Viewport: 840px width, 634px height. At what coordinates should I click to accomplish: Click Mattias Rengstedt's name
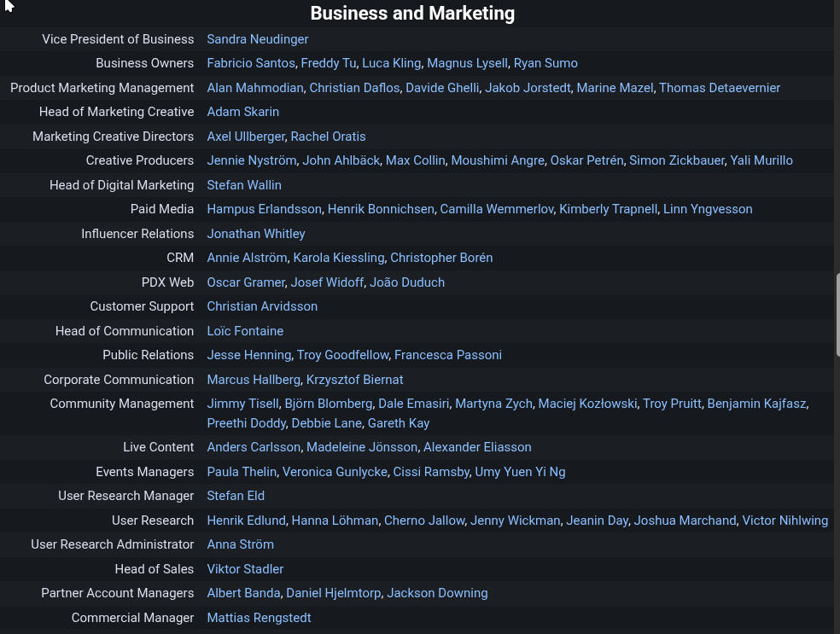click(260, 619)
